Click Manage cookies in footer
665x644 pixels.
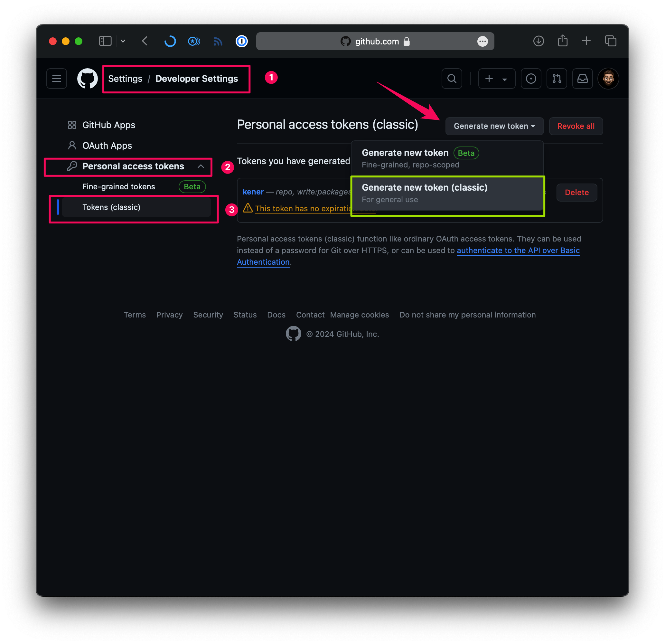(x=359, y=315)
